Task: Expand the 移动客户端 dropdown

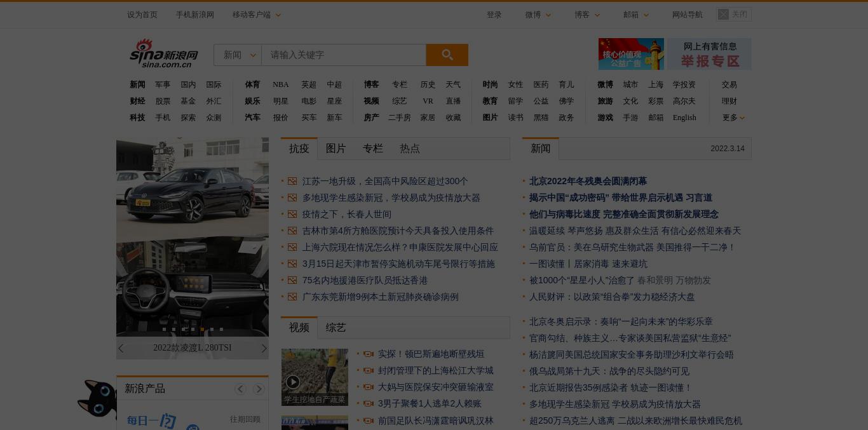Action: tap(257, 15)
